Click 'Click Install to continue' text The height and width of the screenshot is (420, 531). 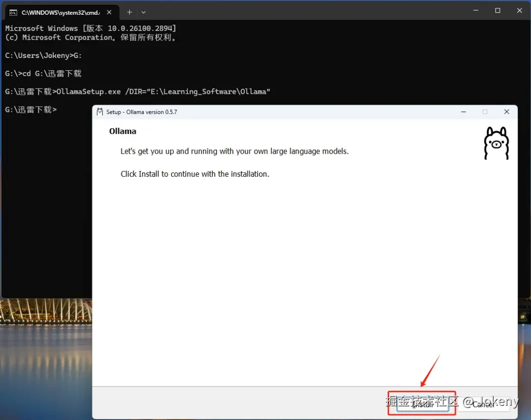click(195, 174)
